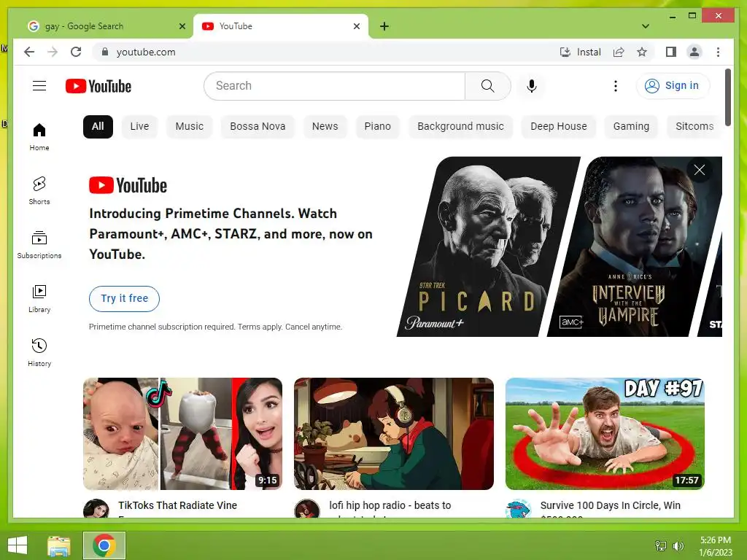Screen dimensions: 747x560
Task: Close the YouTube tab
Action: (x=356, y=26)
